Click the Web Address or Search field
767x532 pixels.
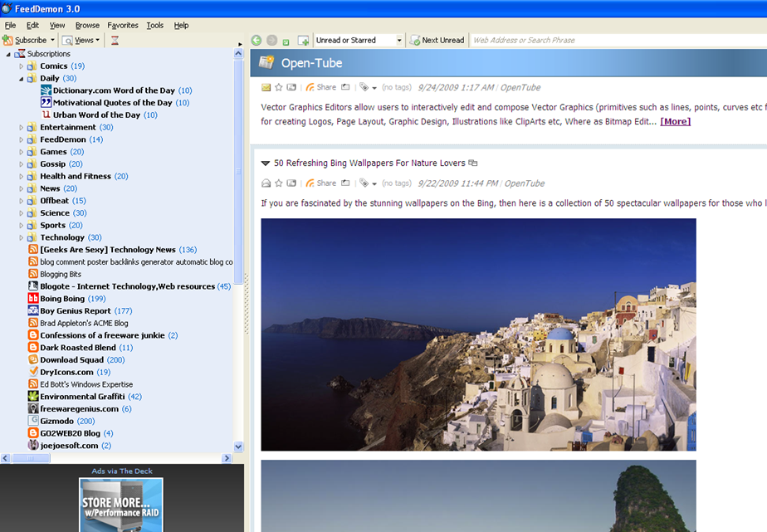pyautogui.click(x=614, y=40)
